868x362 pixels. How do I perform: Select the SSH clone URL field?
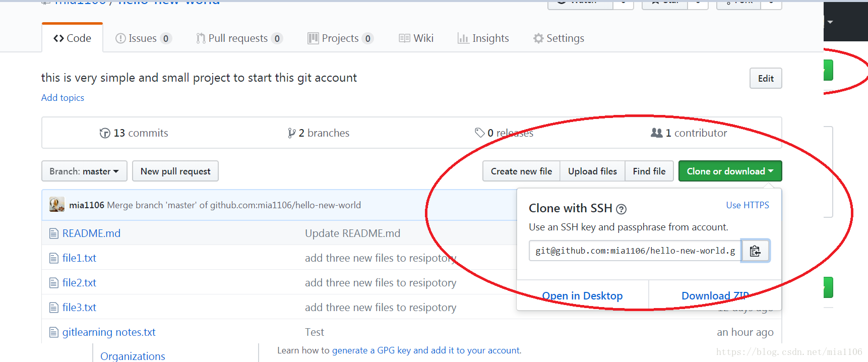635,251
